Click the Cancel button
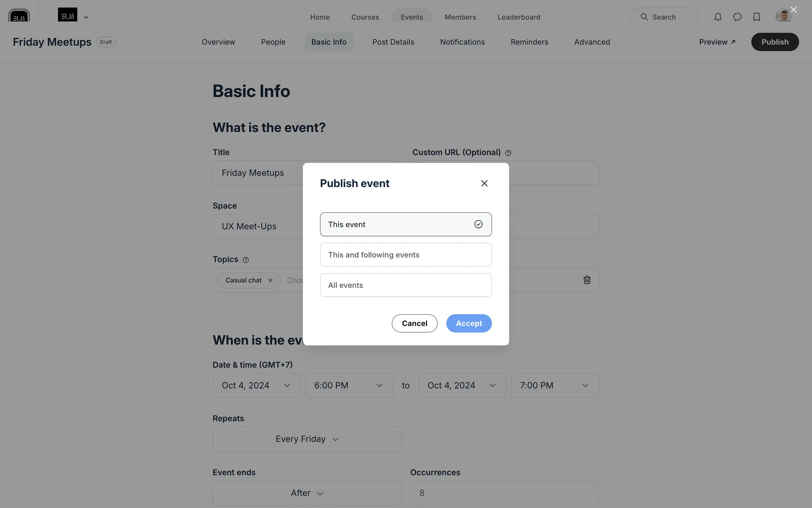Image resolution: width=812 pixels, height=508 pixels. pos(414,323)
